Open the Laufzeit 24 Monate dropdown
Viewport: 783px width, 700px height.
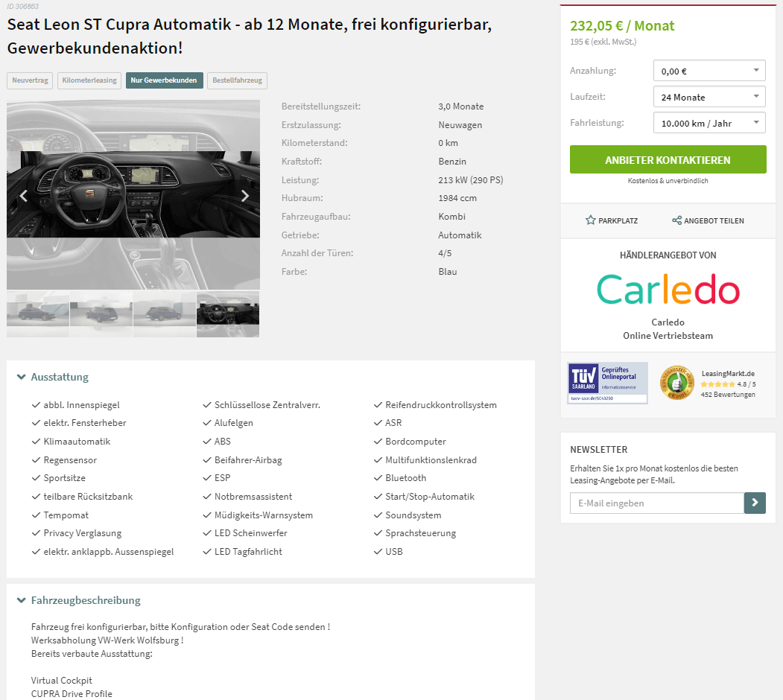pos(709,97)
